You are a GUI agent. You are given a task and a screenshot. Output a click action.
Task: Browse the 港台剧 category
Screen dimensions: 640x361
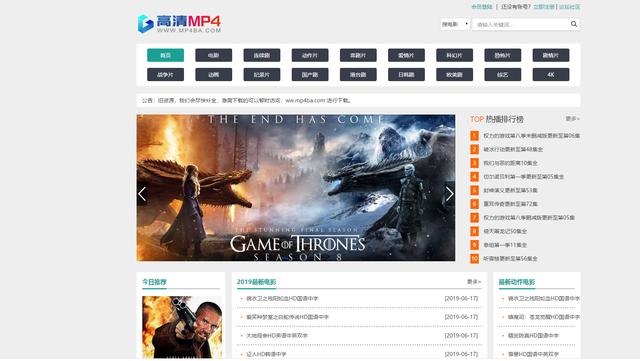pos(358,75)
